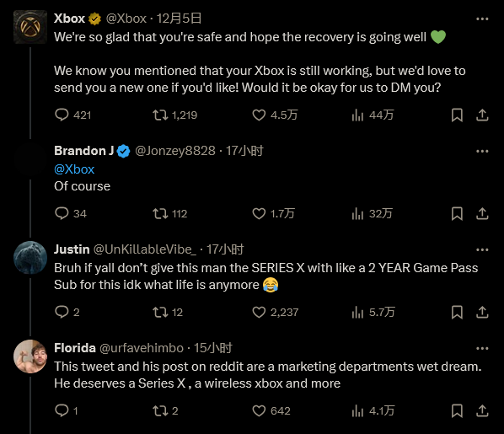Share Justin's reply
Screen dimensions: 504x434
click(482, 312)
